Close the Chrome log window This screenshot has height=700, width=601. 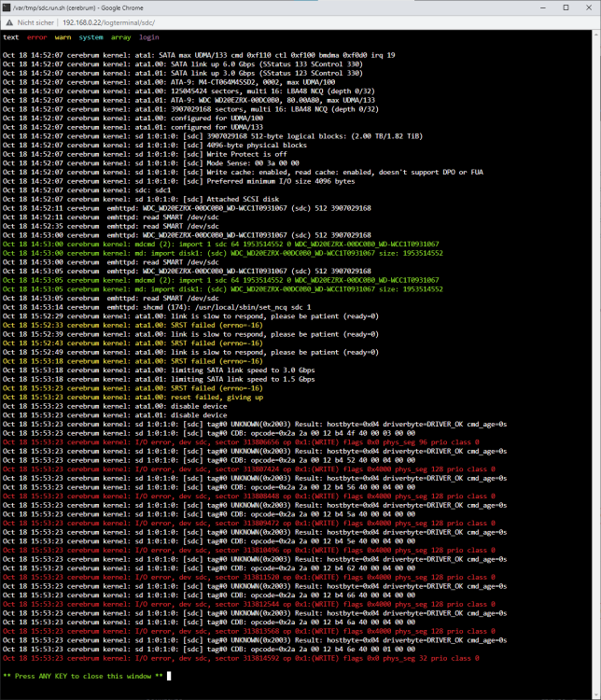point(589,7)
